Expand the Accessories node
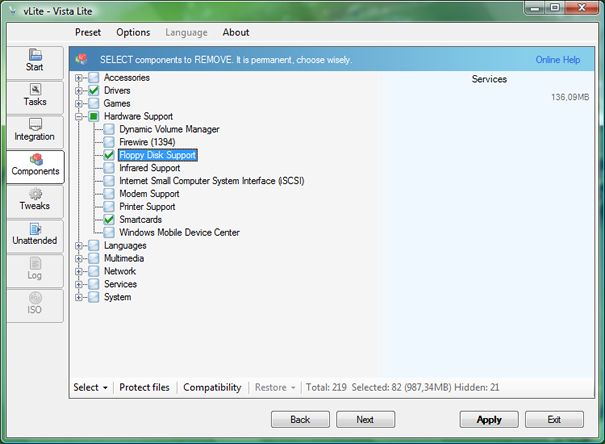This screenshot has width=605, height=444. pos(79,78)
